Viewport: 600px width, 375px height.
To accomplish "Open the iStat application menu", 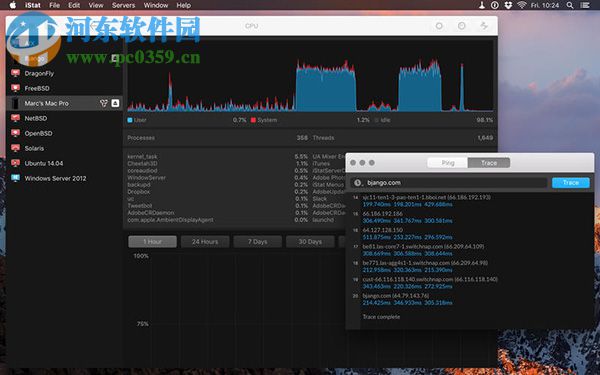I will pos(33,5).
